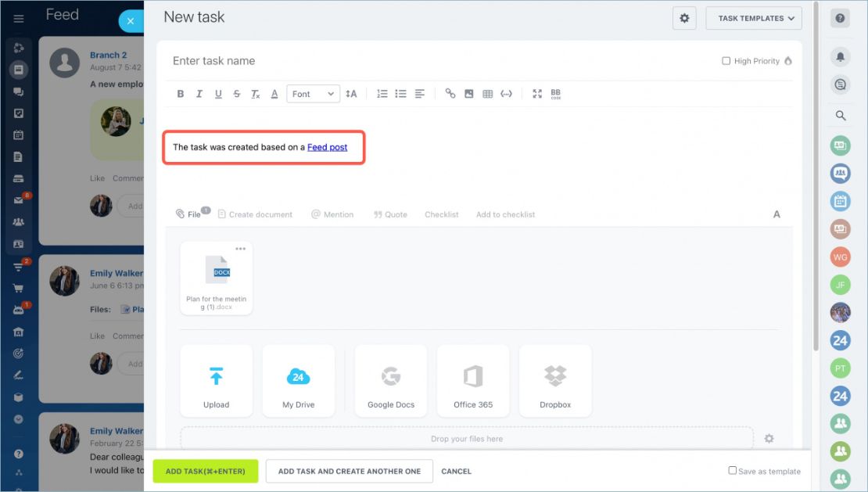Check Save as template option

click(733, 470)
